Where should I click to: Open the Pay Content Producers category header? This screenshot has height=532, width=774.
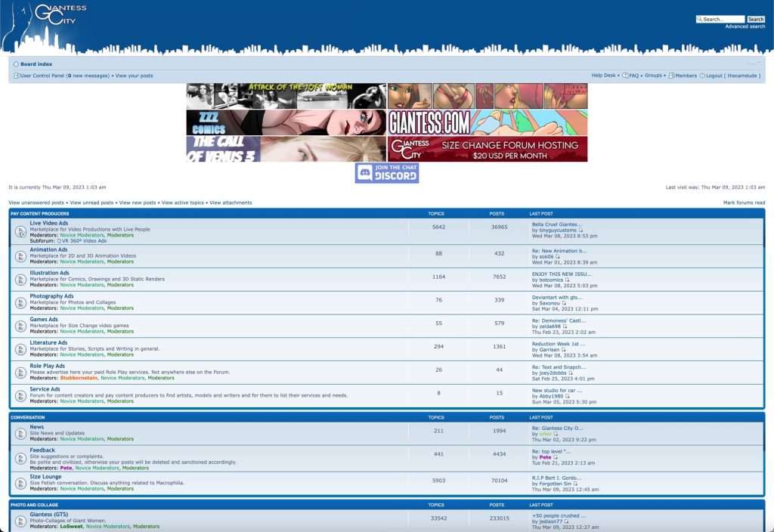tap(40, 214)
